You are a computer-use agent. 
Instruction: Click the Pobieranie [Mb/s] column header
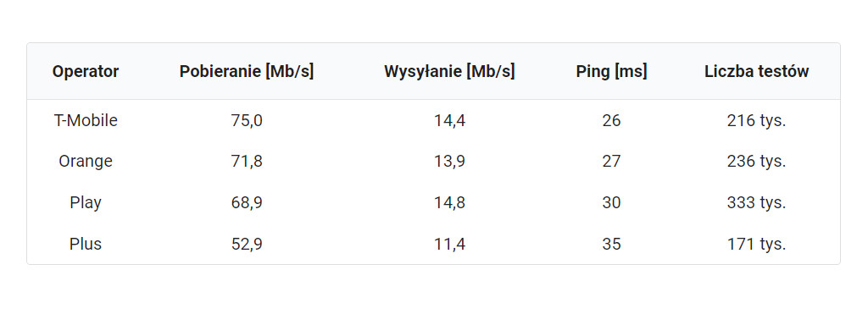point(247,72)
